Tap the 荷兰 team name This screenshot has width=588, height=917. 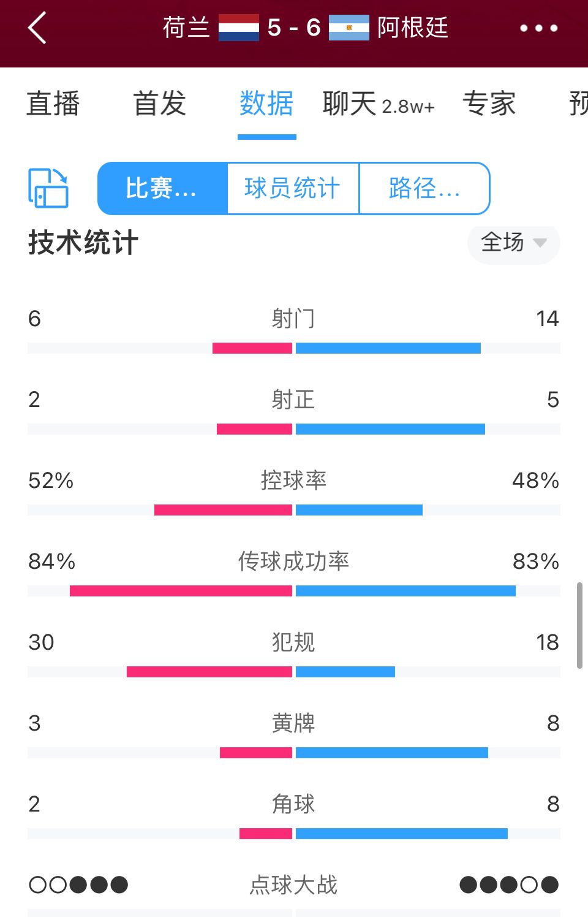(x=186, y=28)
